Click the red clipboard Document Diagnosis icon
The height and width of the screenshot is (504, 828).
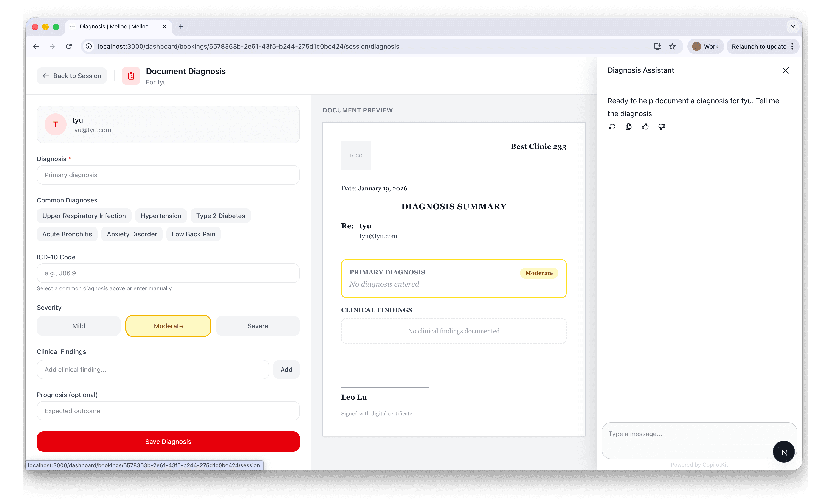click(131, 76)
